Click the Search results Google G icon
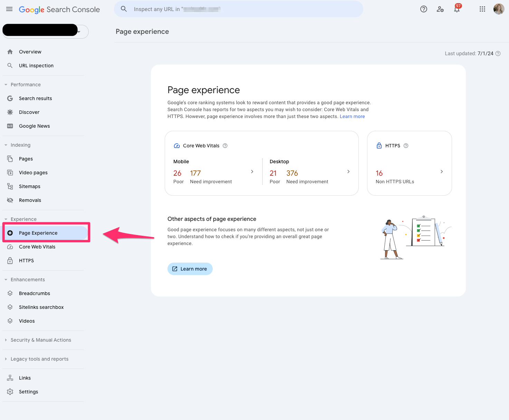Viewport: 509px width, 420px height. (x=10, y=98)
